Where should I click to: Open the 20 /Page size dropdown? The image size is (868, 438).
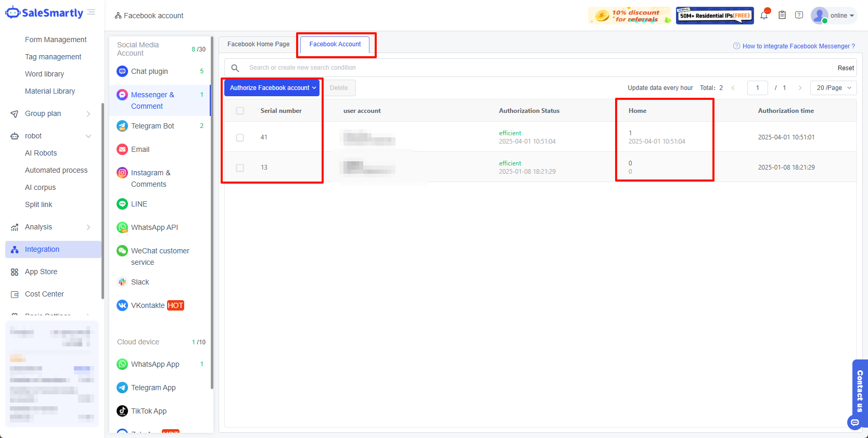pos(833,88)
